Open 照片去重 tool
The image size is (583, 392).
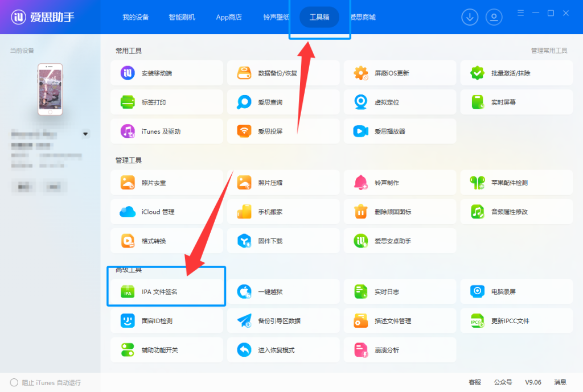click(167, 183)
